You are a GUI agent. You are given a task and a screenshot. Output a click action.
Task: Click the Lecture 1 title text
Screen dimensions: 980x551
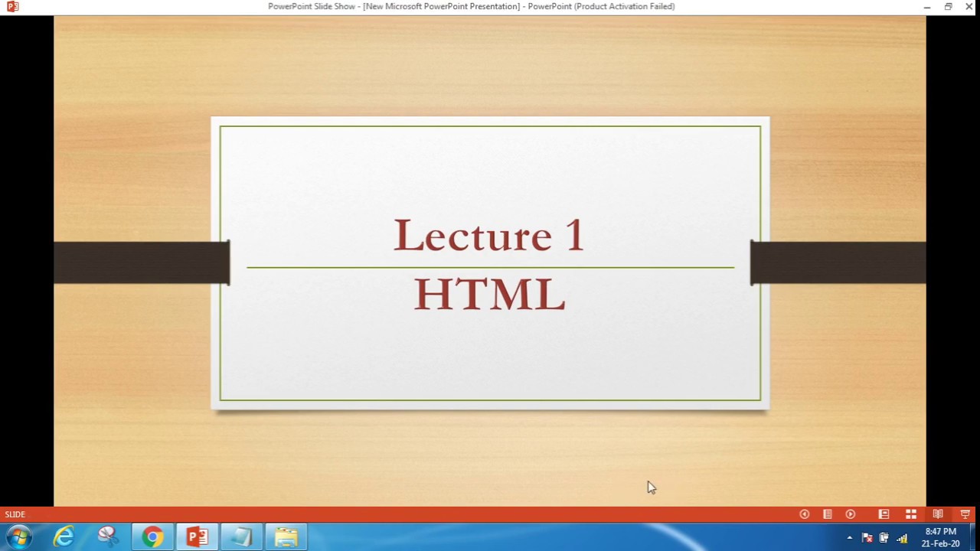pos(489,235)
